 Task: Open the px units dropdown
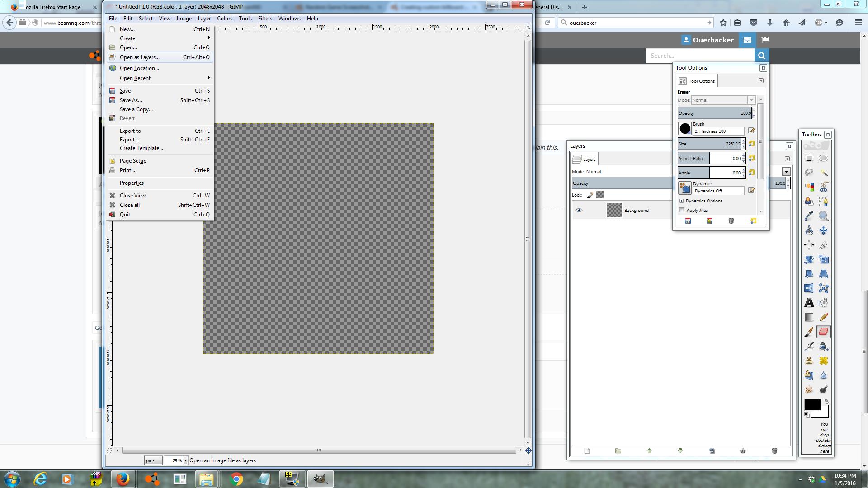click(153, 460)
